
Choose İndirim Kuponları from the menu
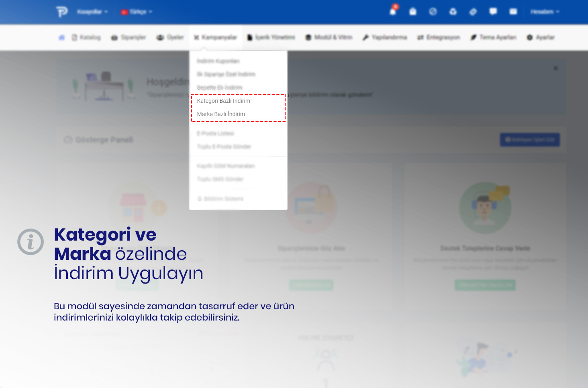point(218,61)
